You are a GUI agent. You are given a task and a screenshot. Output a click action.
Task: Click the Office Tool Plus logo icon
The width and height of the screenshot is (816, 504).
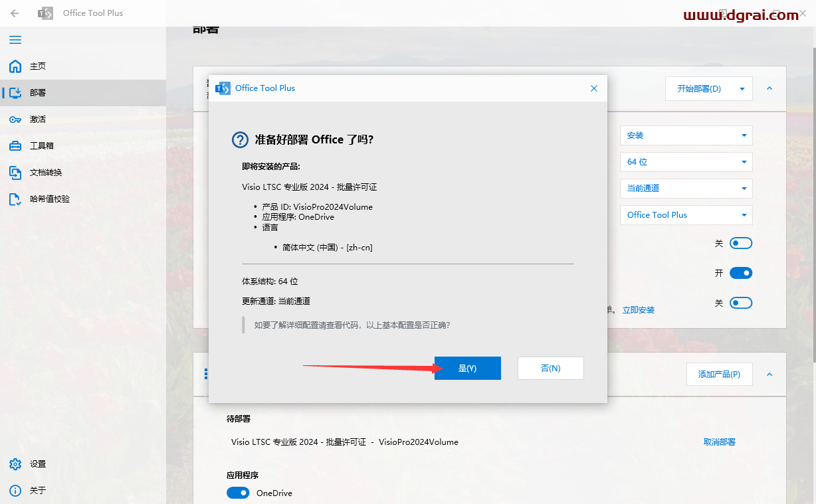coord(45,13)
